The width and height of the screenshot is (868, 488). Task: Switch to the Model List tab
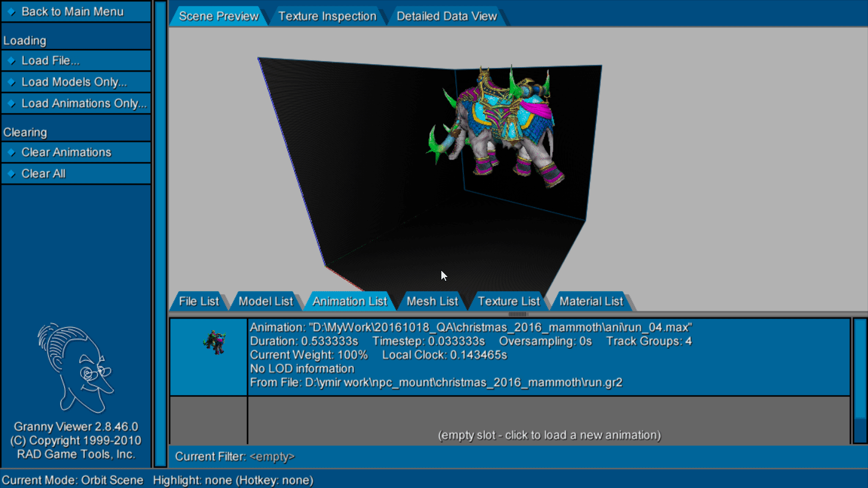coord(266,301)
